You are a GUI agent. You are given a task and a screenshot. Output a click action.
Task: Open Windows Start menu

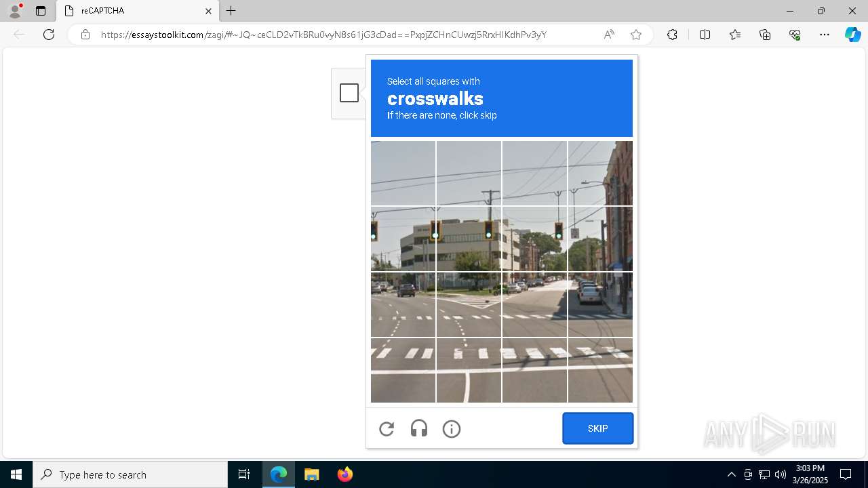(x=16, y=474)
